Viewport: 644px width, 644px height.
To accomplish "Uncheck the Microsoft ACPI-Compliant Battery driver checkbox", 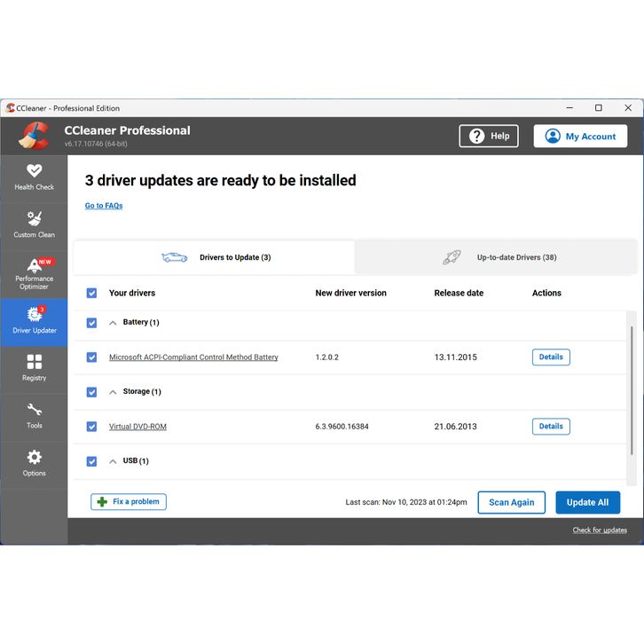I will (x=91, y=357).
